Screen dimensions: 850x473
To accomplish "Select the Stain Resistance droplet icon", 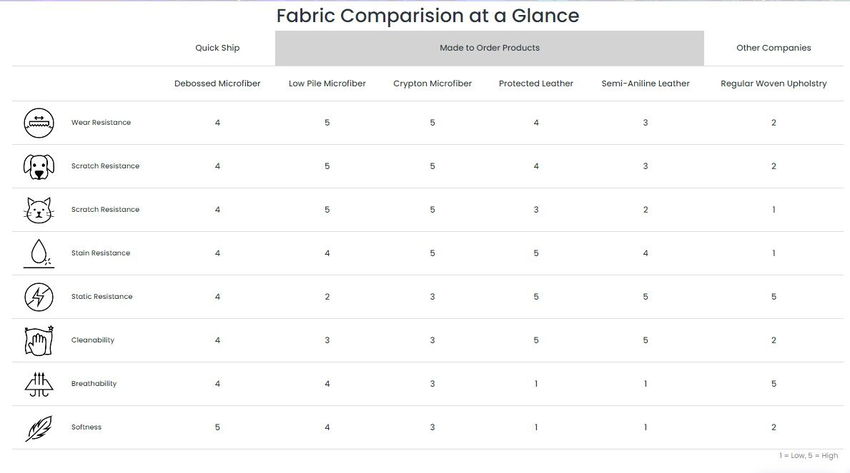I will coord(38,253).
